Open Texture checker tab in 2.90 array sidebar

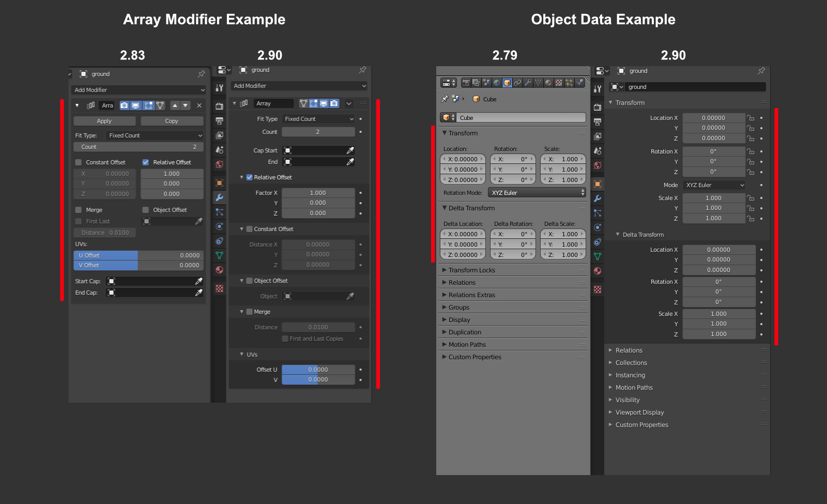(220, 288)
